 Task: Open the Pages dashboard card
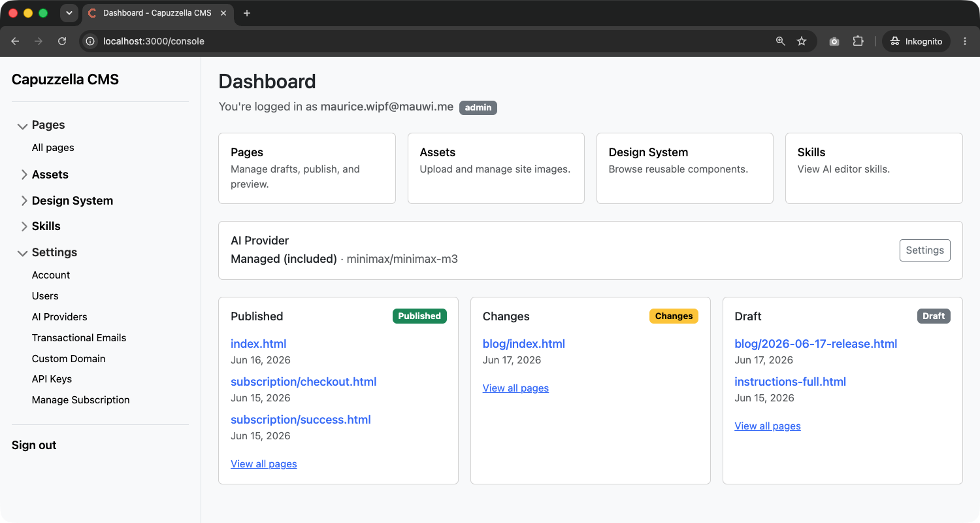[307, 169]
